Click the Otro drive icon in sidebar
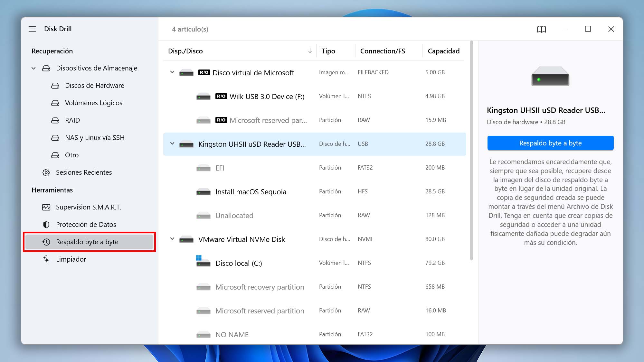The width and height of the screenshot is (644, 362). (x=55, y=155)
